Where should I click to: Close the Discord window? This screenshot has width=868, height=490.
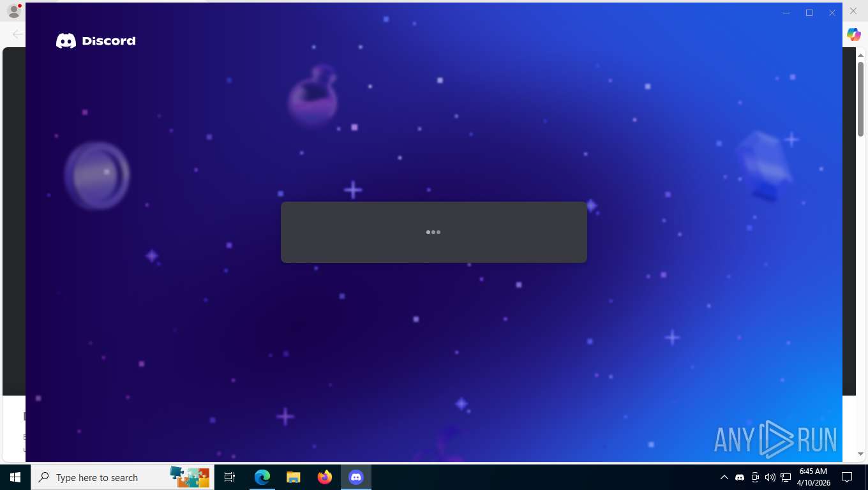[832, 13]
